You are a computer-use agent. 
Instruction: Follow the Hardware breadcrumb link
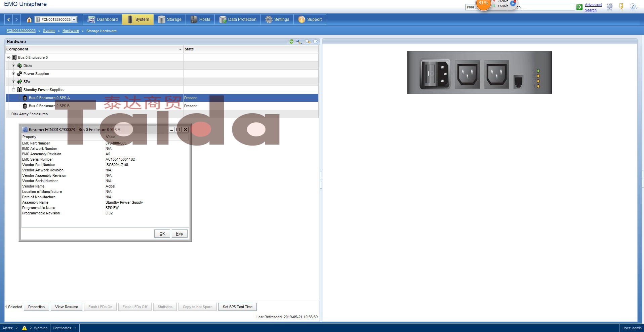click(x=71, y=31)
